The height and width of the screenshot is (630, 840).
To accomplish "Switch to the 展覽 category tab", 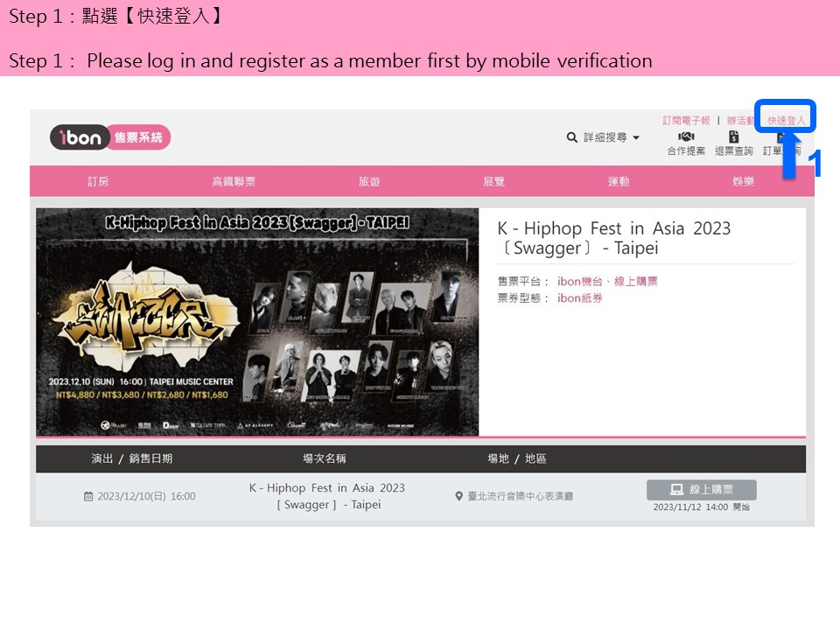I will pyautogui.click(x=494, y=181).
